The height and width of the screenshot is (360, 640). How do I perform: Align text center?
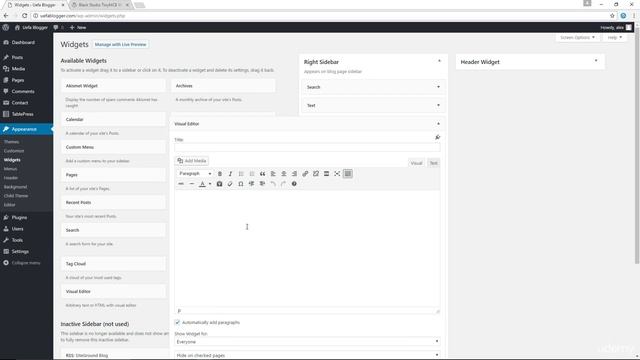(284, 174)
